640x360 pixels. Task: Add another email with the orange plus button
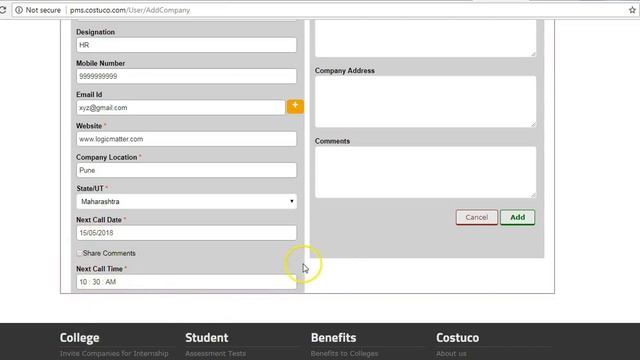click(295, 106)
